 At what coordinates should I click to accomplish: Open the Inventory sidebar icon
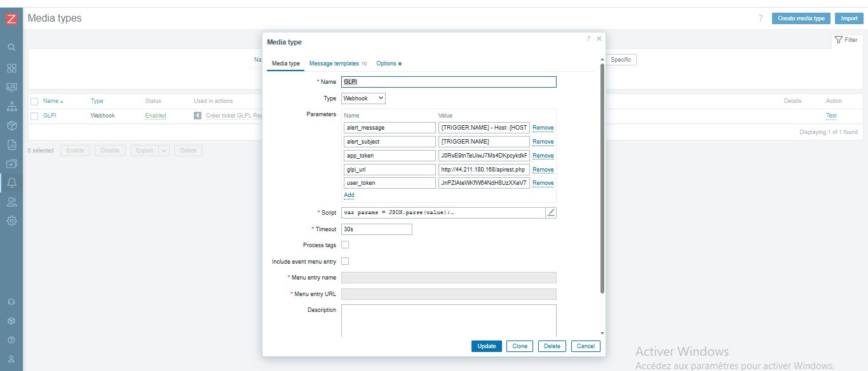tap(11, 125)
